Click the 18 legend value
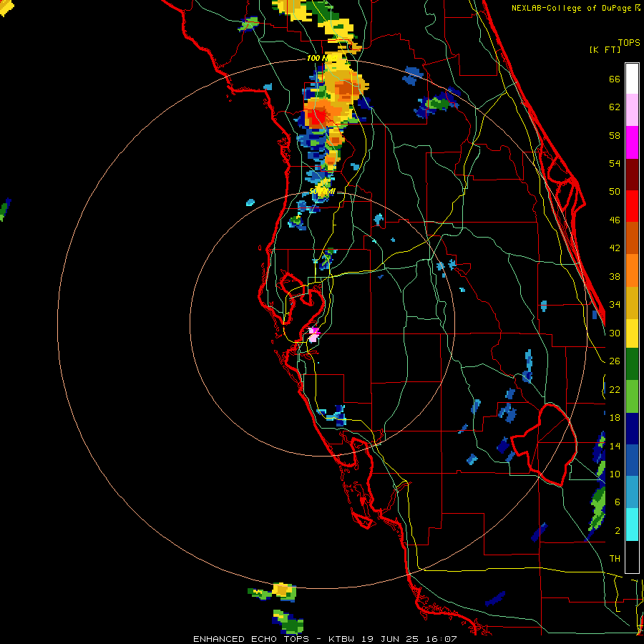 click(615, 418)
